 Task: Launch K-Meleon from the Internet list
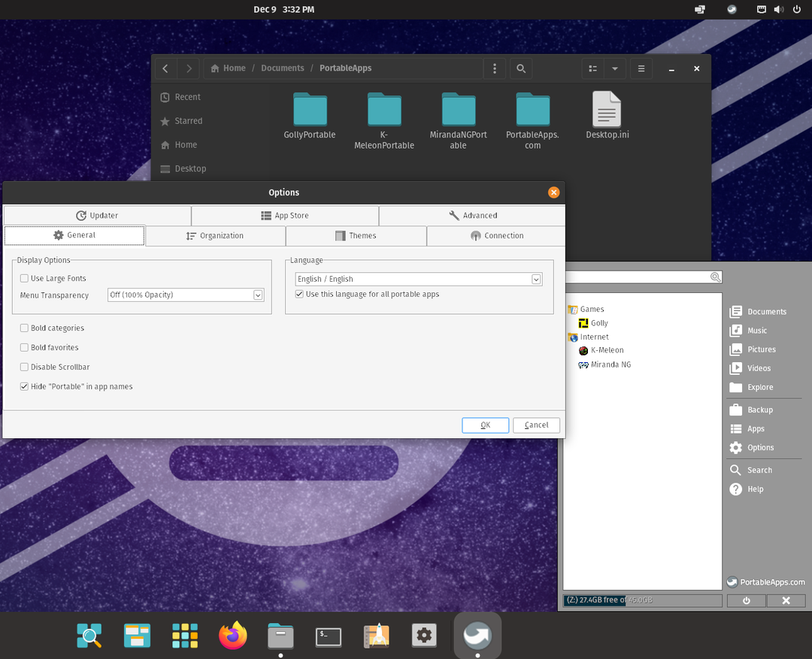pos(606,350)
